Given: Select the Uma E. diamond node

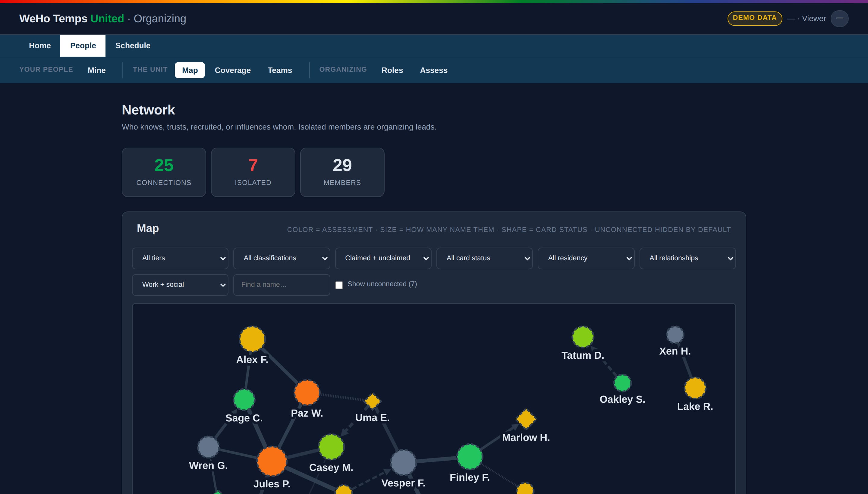Looking at the screenshot, I should click(373, 401).
